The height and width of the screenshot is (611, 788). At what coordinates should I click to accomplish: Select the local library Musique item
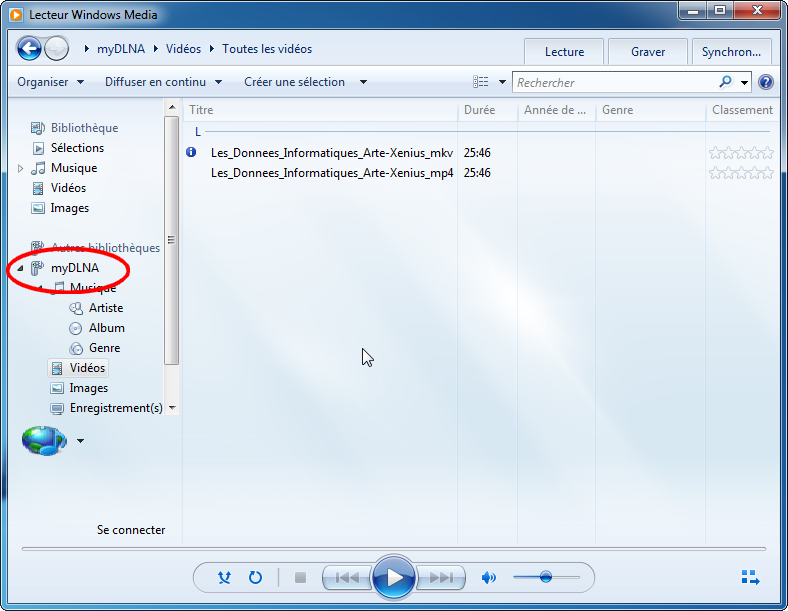click(74, 168)
